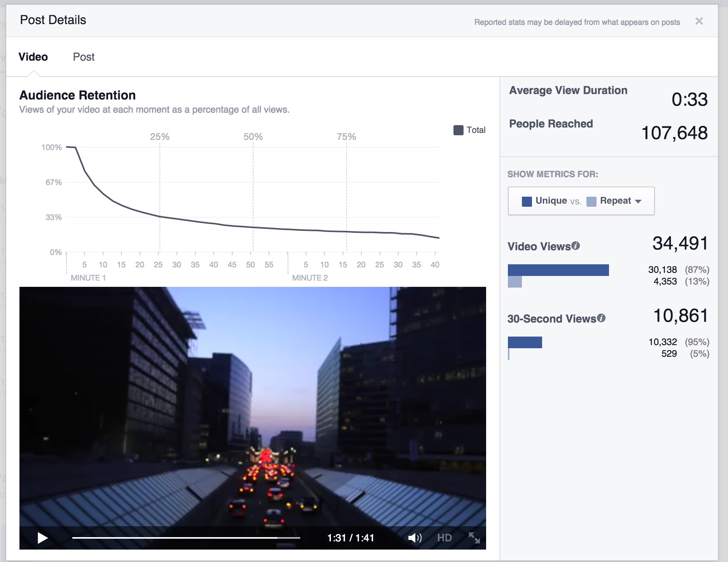
Task: Click the unique Video Views bar
Action: 558,270
